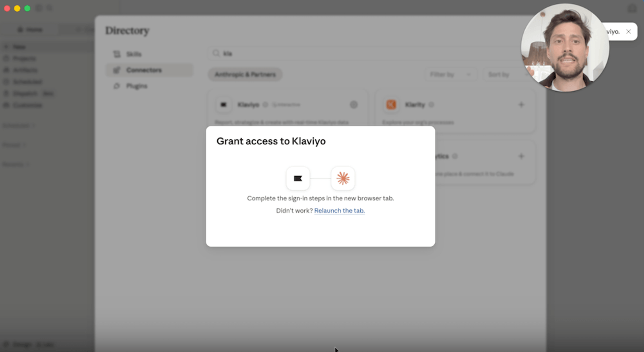The image size is (644, 352).
Task: Click the magnifier icon in search field
Action: click(x=216, y=53)
